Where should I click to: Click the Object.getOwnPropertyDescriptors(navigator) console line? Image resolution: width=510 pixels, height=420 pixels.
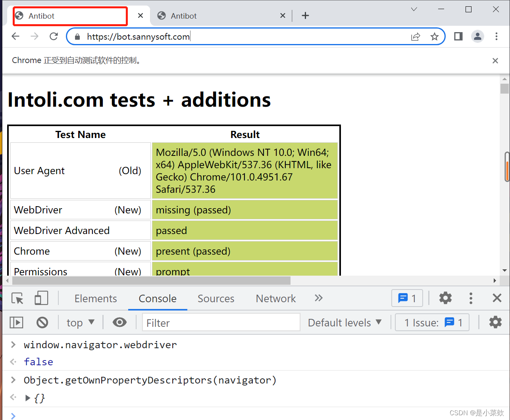[150, 380]
